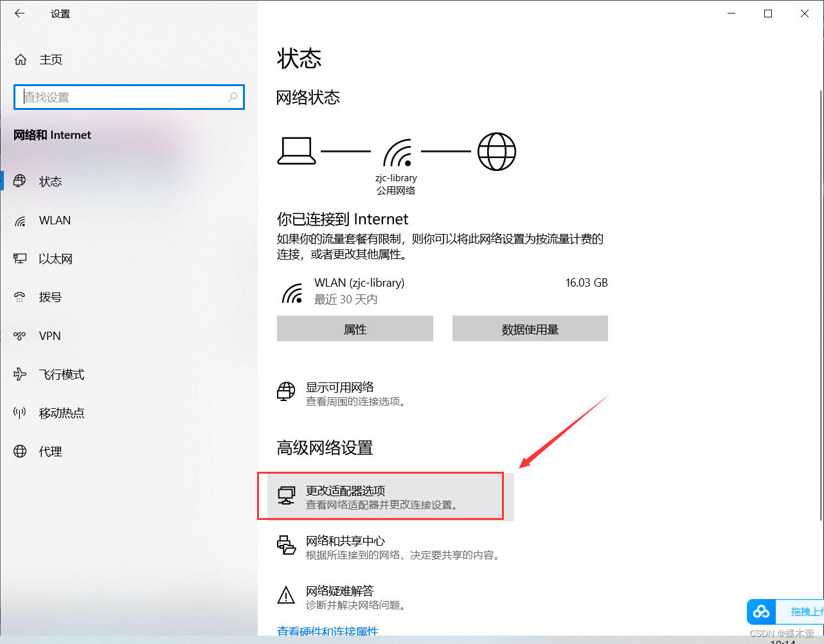This screenshot has width=824, height=644.
Task: Click the cloud upload widget icon
Action: pos(762,612)
